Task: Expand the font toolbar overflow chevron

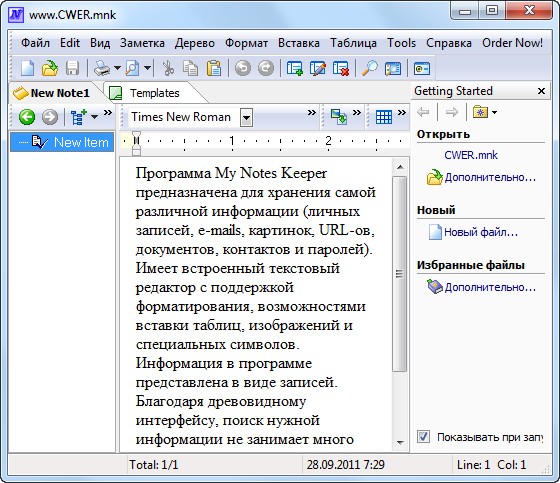Action: click(x=312, y=113)
